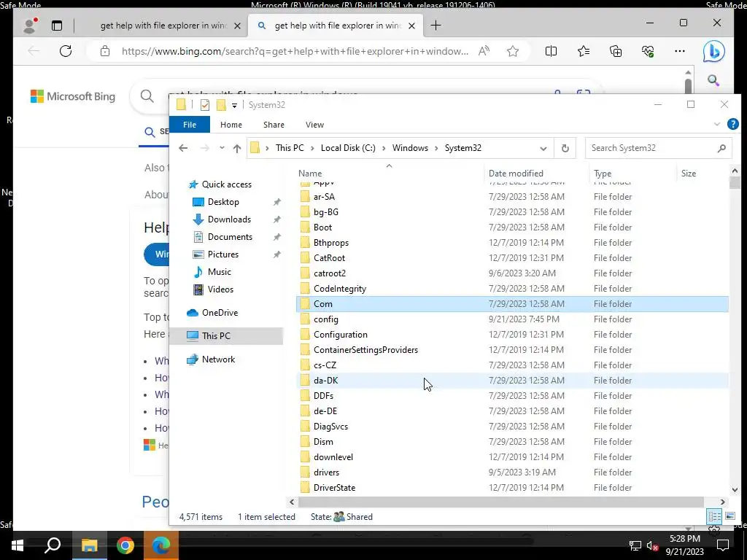Click Properties quick access toolbar icon in Explorer
Screen dimensions: 747x560
pyautogui.click(x=205, y=105)
